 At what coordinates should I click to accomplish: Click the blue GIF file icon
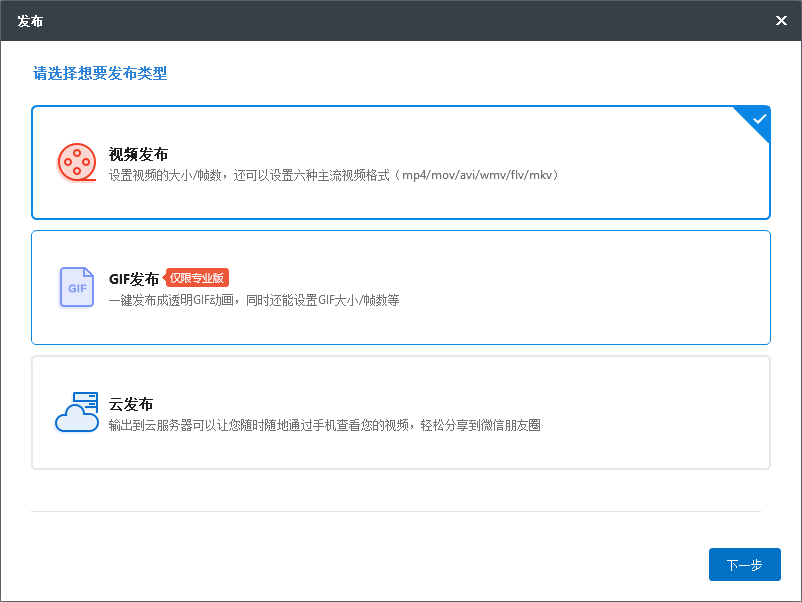click(x=77, y=287)
